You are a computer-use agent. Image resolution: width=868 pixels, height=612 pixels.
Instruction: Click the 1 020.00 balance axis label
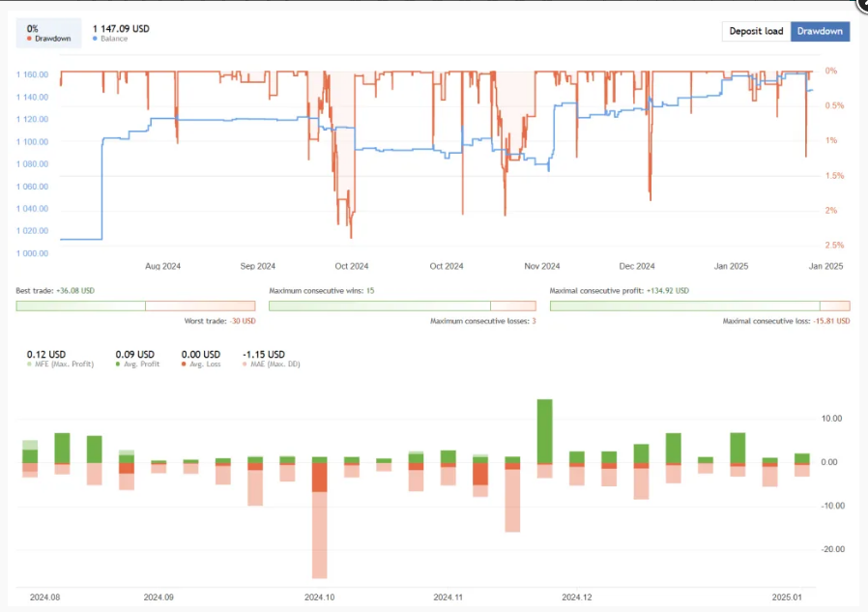[32, 231]
